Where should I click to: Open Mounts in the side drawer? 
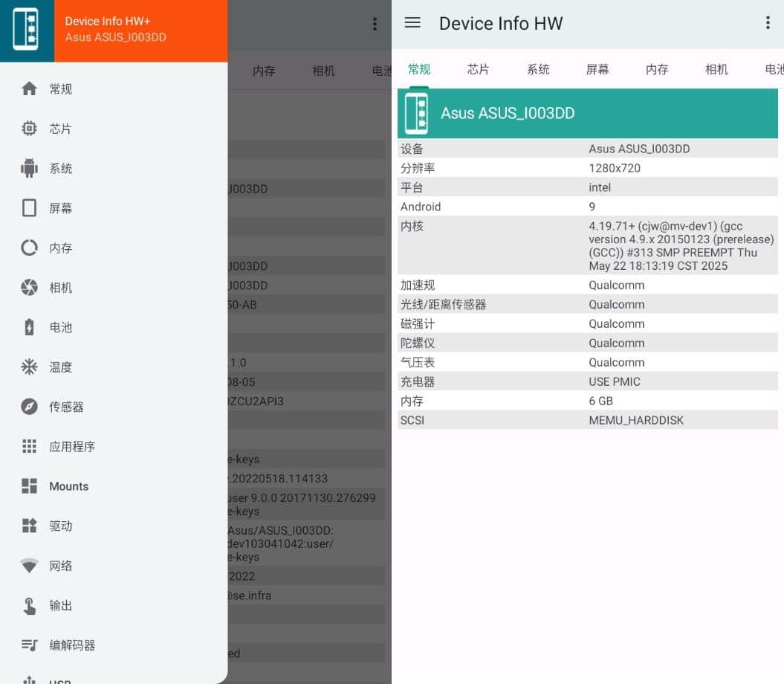(x=68, y=486)
